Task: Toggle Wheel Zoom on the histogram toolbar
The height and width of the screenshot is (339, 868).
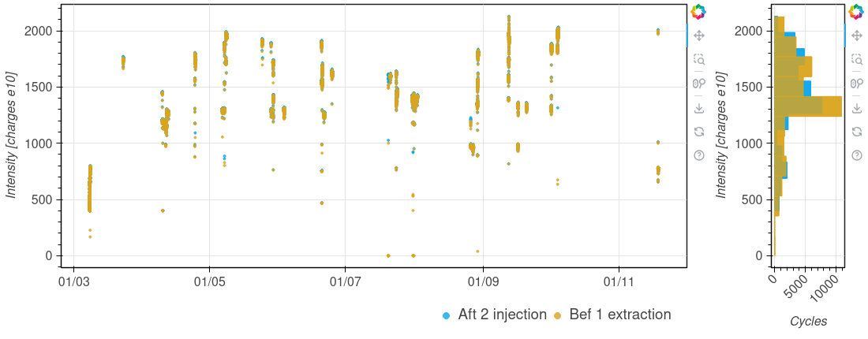Action: point(856,84)
